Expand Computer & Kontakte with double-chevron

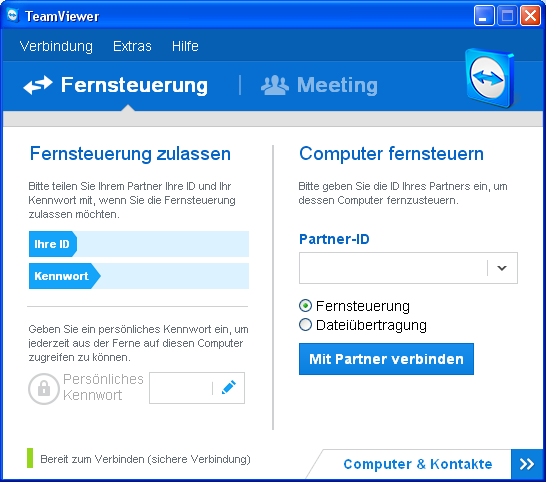(526, 464)
